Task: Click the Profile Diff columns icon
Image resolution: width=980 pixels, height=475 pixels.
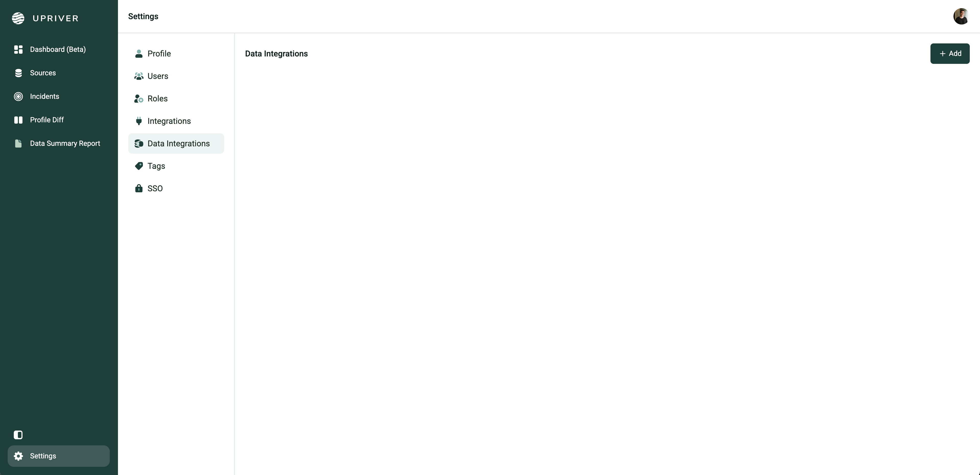Action: [18, 120]
